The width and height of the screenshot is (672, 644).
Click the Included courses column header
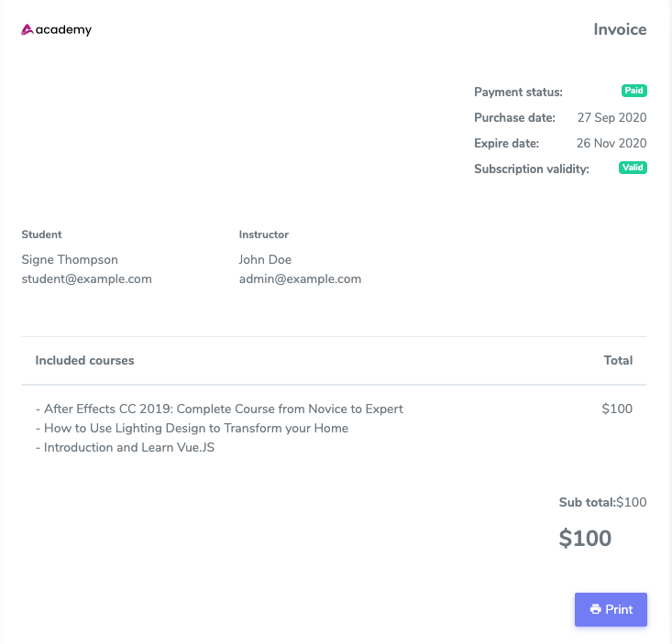click(84, 361)
